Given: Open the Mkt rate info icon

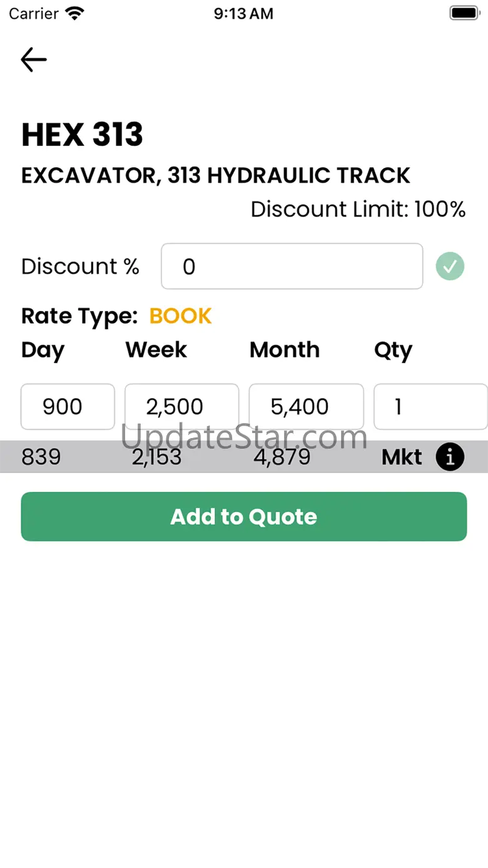Looking at the screenshot, I should 450,457.
